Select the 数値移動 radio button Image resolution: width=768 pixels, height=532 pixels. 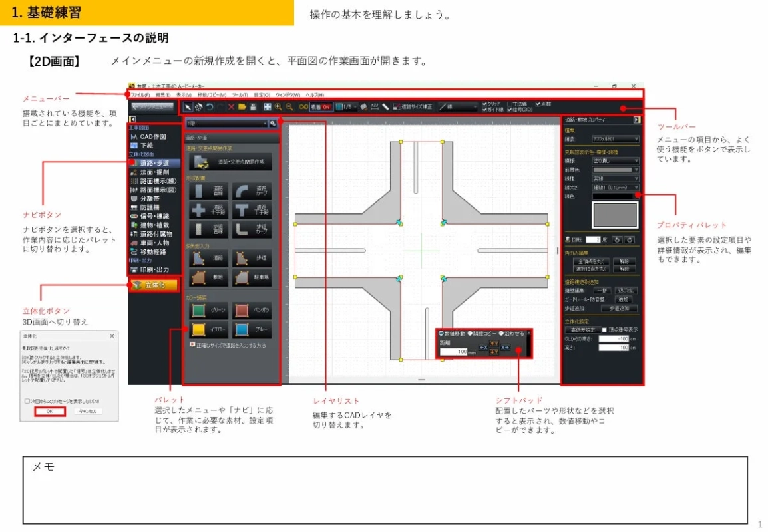[x=441, y=334]
